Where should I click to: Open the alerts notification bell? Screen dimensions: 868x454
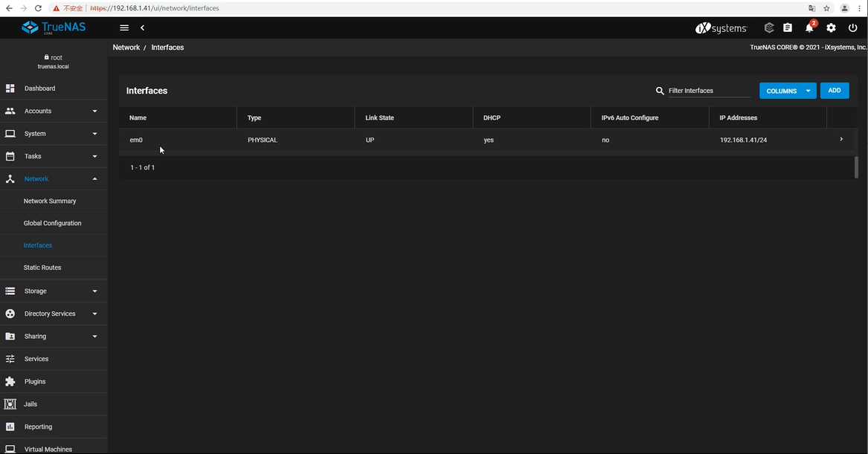click(809, 27)
